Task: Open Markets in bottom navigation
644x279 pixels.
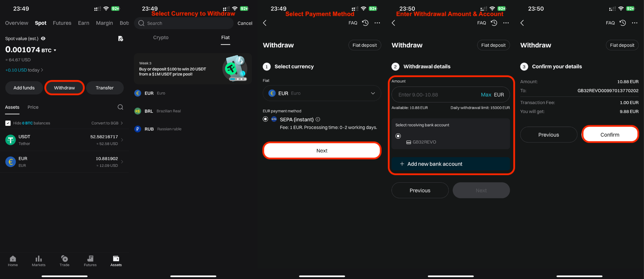Action: [39, 261]
